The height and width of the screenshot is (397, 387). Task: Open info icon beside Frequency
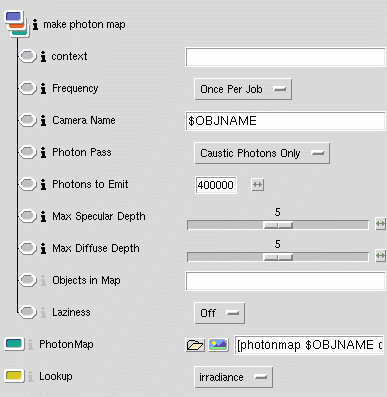(43, 88)
